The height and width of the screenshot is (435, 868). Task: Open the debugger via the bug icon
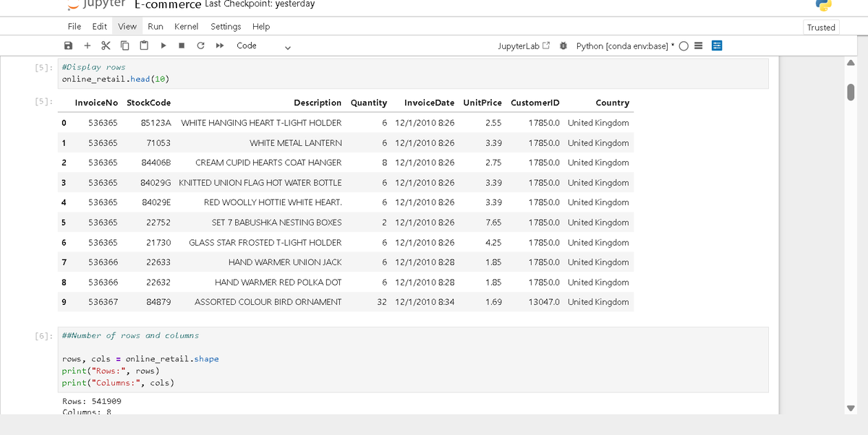click(563, 46)
